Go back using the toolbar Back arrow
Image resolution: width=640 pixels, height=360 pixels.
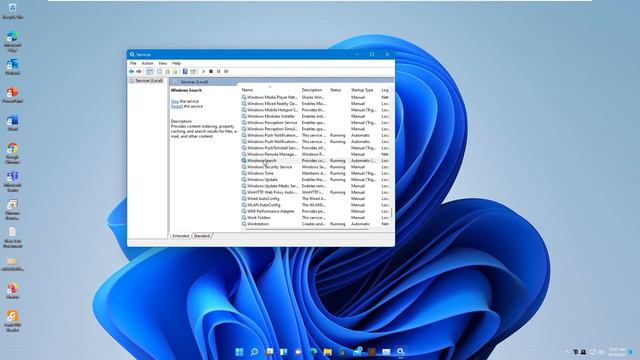pyautogui.click(x=131, y=71)
